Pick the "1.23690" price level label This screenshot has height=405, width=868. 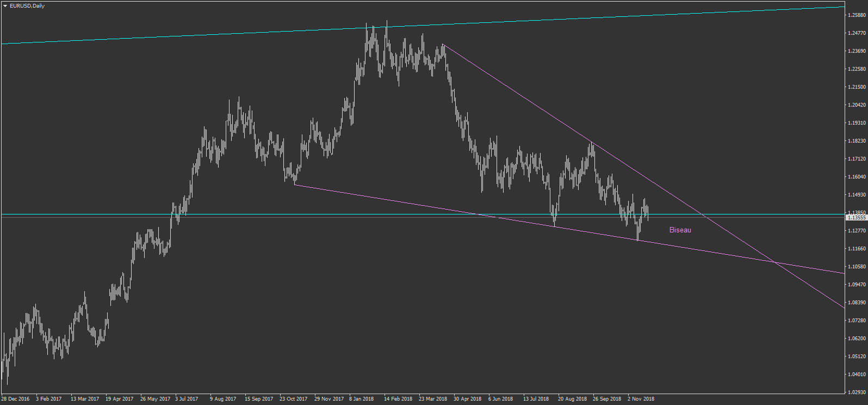[857, 51]
